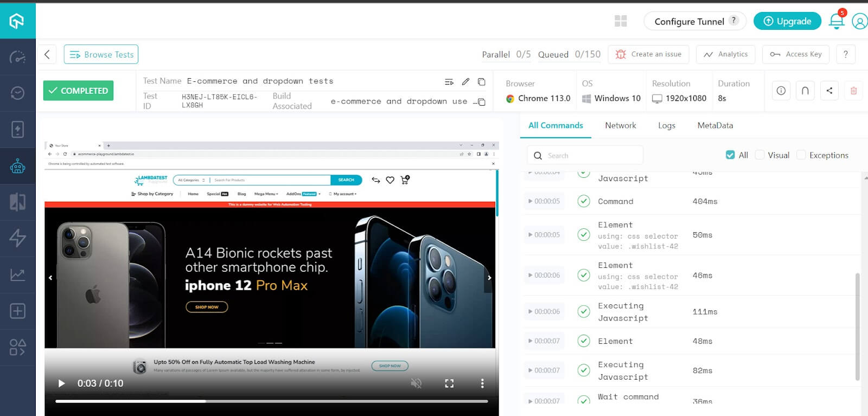The width and height of the screenshot is (868, 416).
Task: Click the Upgrade button
Action: coord(787,21)
